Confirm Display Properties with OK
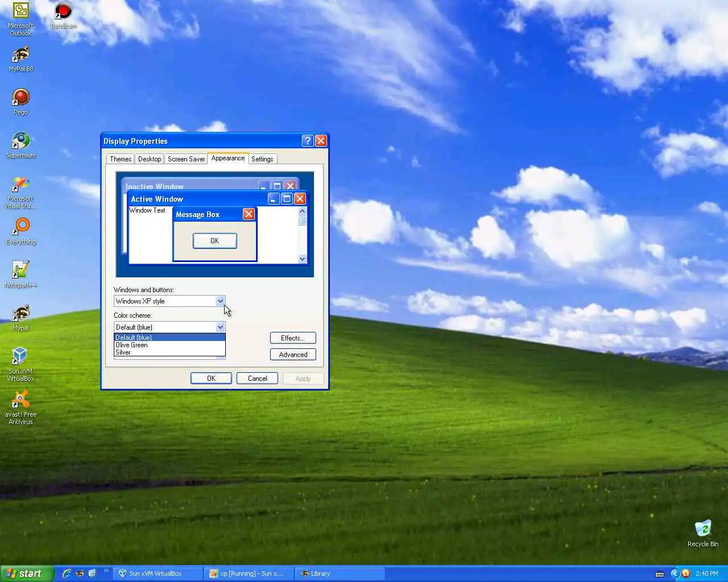 coord(211,379)
